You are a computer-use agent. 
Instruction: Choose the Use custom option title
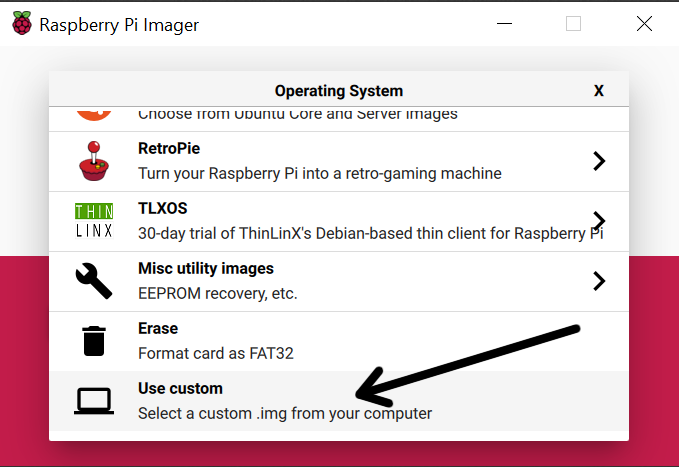tap(180, 389)
